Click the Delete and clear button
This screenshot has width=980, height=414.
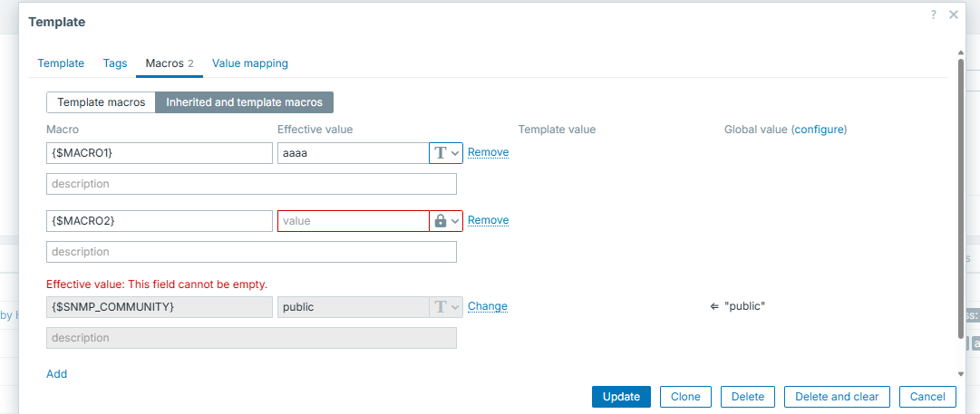point(837,397)
